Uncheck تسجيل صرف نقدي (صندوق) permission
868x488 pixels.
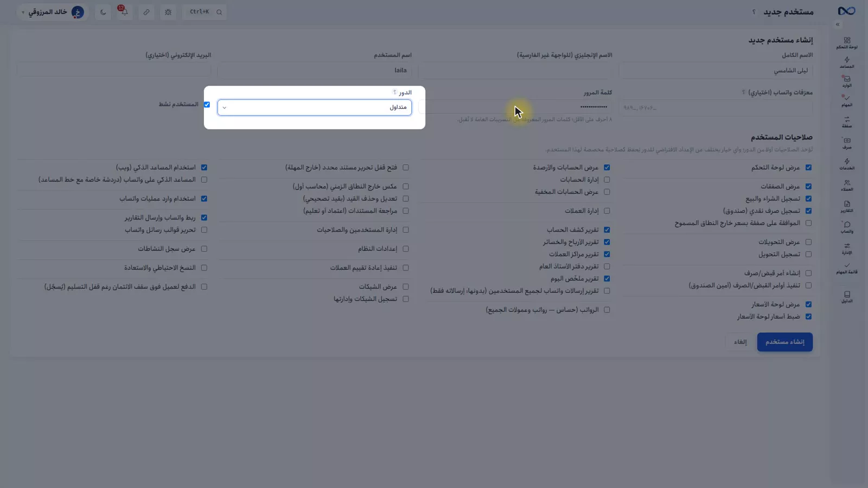808,211
